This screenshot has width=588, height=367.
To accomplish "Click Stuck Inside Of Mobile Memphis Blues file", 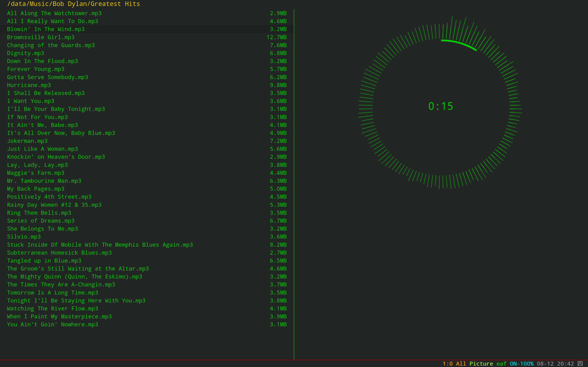I will (100, 245).
